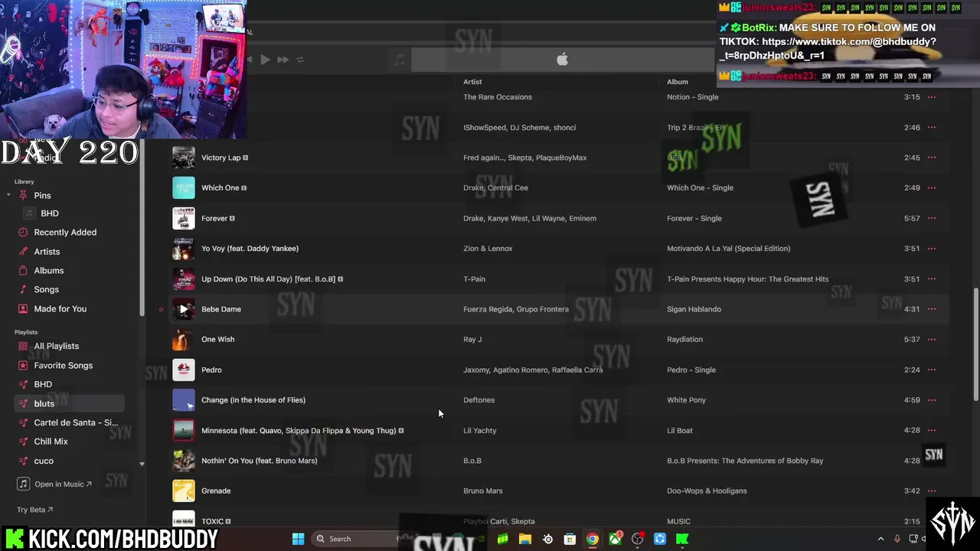The width and height of the screenshot is (980, 551).
Task: Open Google Chrome from the taskbar
Action: (593, 539)
